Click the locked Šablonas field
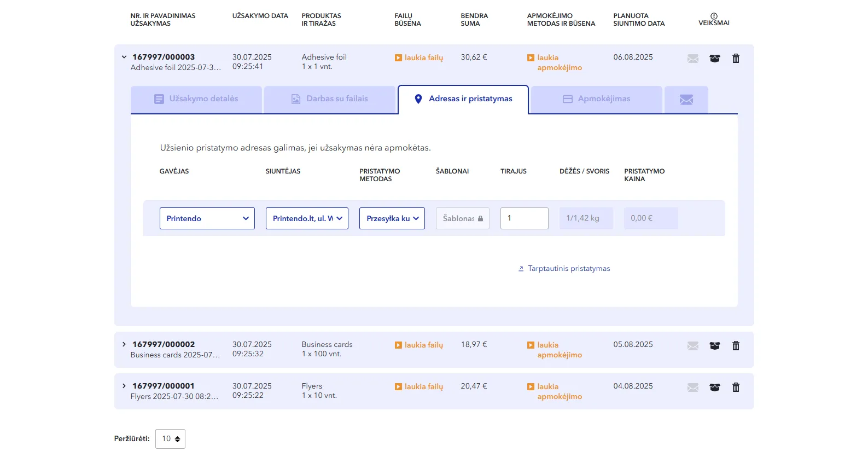 [x=463, y=218]
